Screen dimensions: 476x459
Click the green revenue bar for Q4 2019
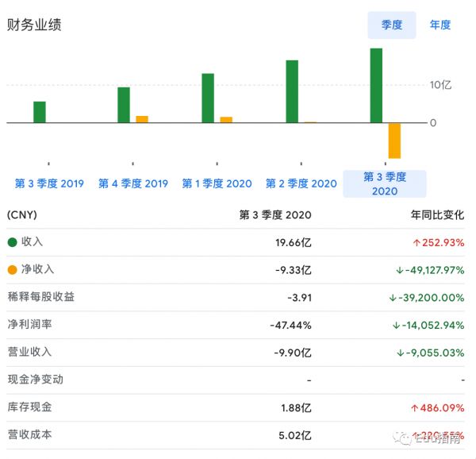(124, 105)
